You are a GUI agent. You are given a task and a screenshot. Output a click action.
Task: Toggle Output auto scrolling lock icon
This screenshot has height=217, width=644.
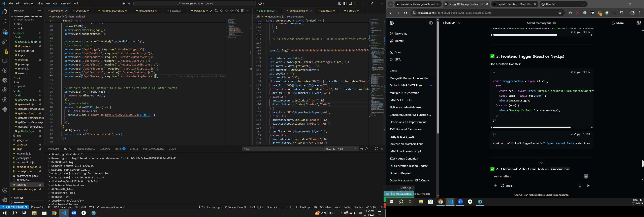(367, 149)
